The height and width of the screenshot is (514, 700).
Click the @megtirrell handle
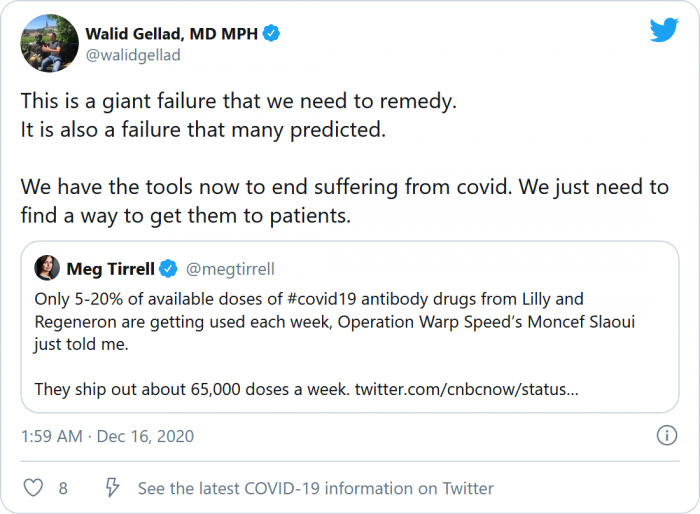229,268
